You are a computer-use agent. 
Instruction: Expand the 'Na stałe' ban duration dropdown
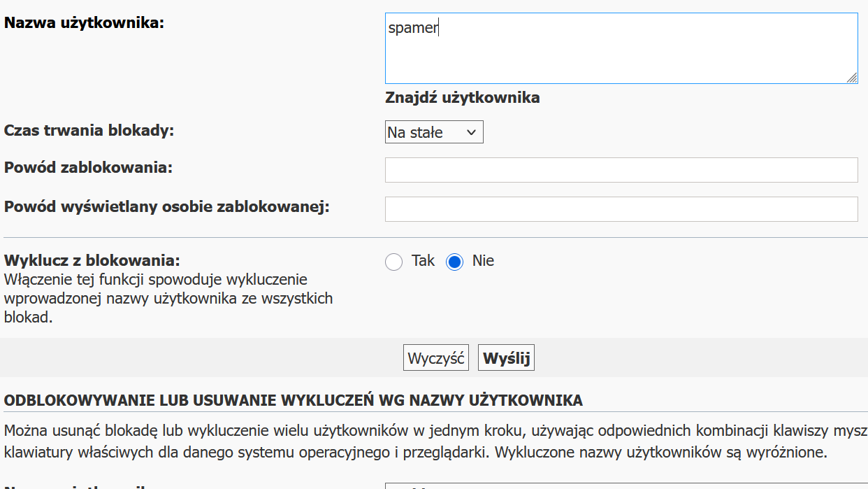tap(433, 132)
